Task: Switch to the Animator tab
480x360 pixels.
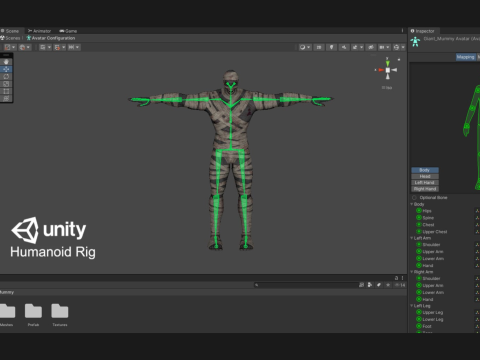Action: click(40, 31)
